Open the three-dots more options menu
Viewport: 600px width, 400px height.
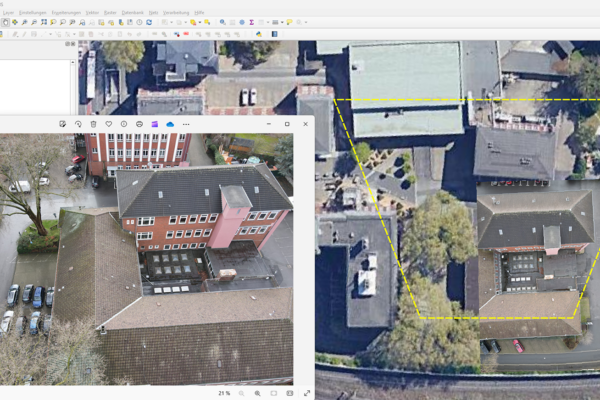coord(186,124)
